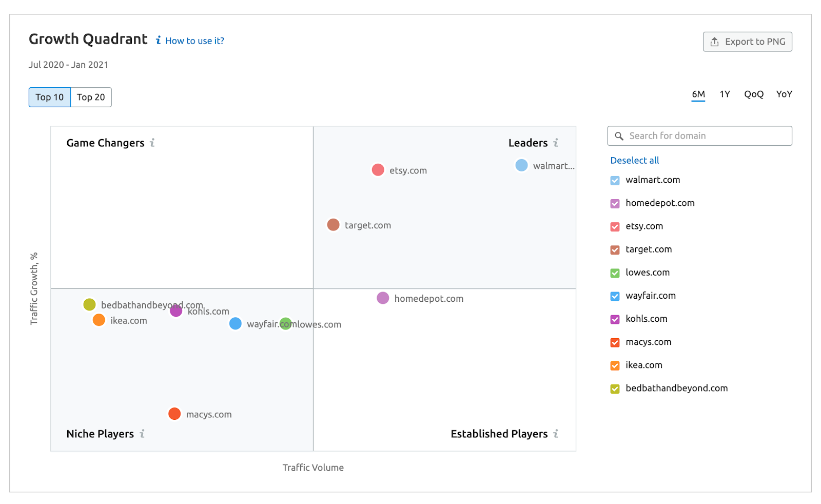Select the QoQ comparison range
The height and width of the screenshot is (504, 821).
coord(754,94)
